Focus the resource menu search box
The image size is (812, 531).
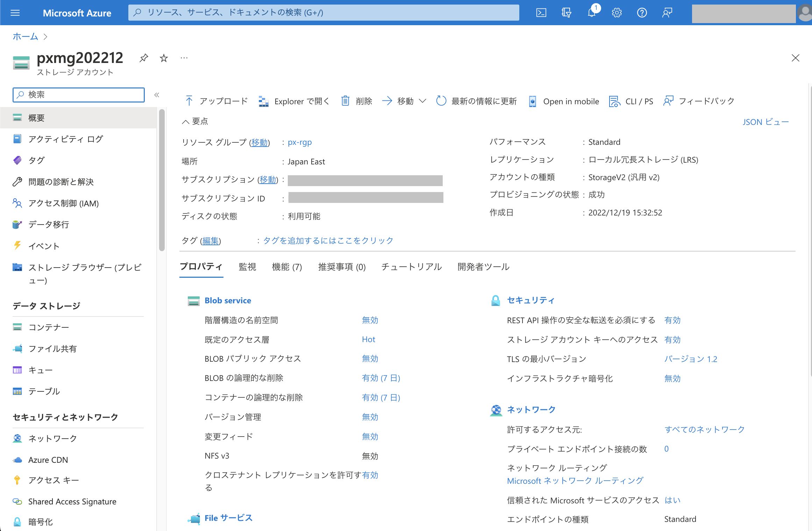79,95
